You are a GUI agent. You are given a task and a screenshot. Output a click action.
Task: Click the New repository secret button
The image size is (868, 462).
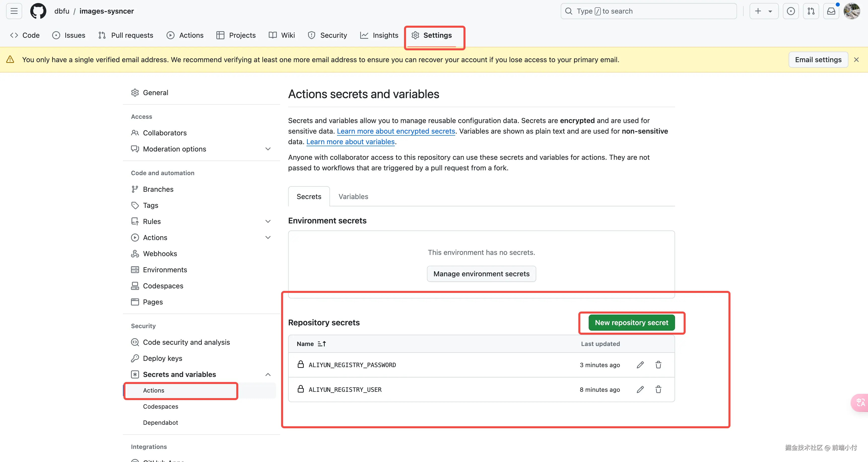tap(631, 323)
